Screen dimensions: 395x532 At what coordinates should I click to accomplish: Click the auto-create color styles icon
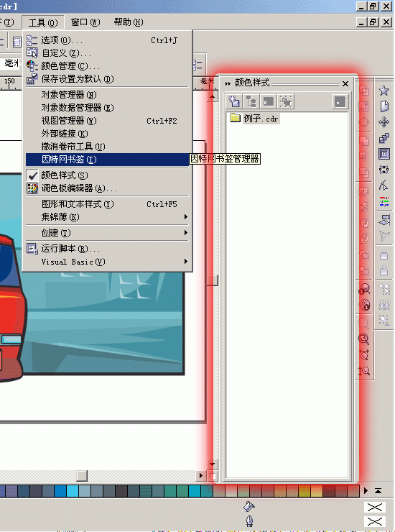[x=286, y=101]
